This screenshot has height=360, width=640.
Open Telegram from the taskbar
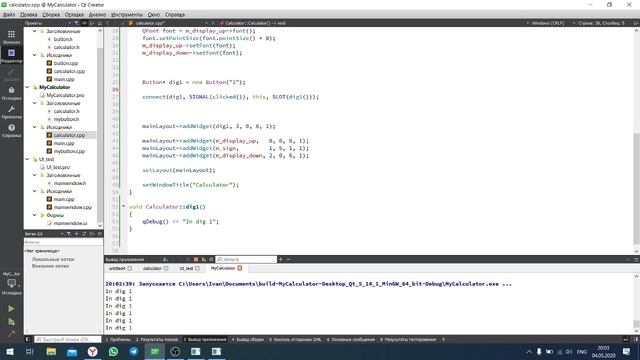(134, 351)
